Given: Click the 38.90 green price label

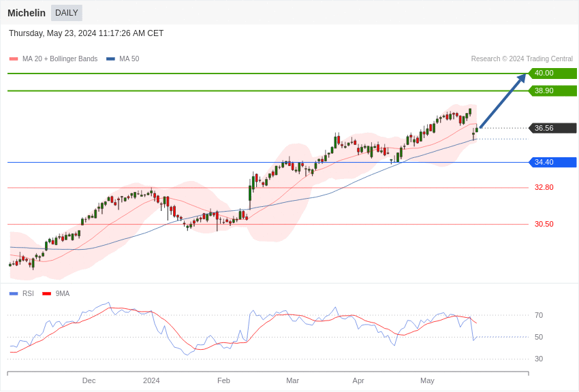Looking at the screenshot, I should (x=552, y=91).
